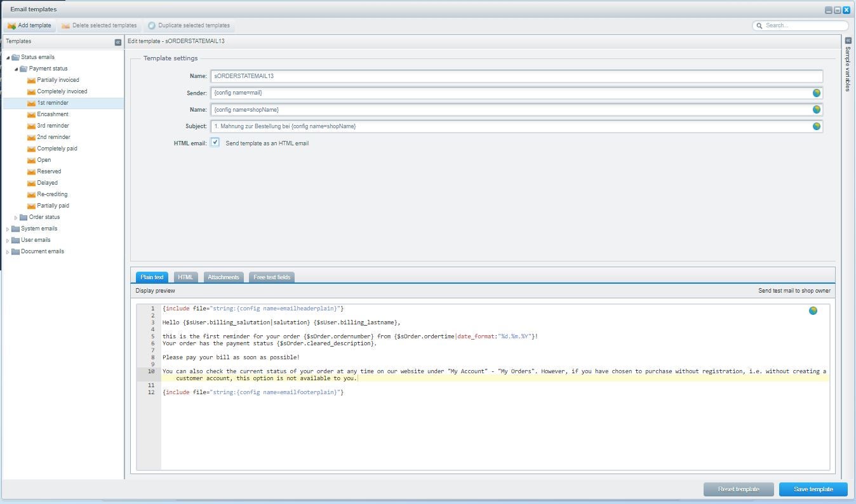Viewport: 856px width, 504px height.
Task: Focus the Search templates field
Action: (x=801, y=25)
